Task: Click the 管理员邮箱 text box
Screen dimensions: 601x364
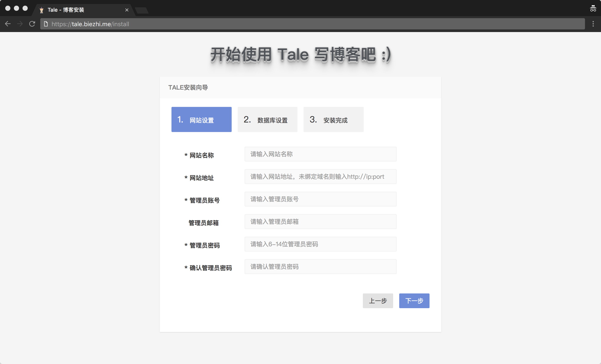Action: click(320, 222)
